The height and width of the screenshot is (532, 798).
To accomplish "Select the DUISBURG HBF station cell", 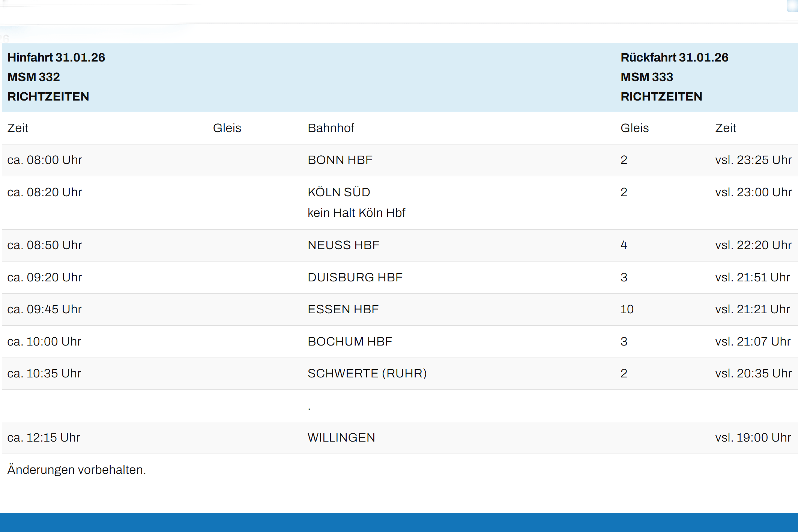I will click(355, 277).
